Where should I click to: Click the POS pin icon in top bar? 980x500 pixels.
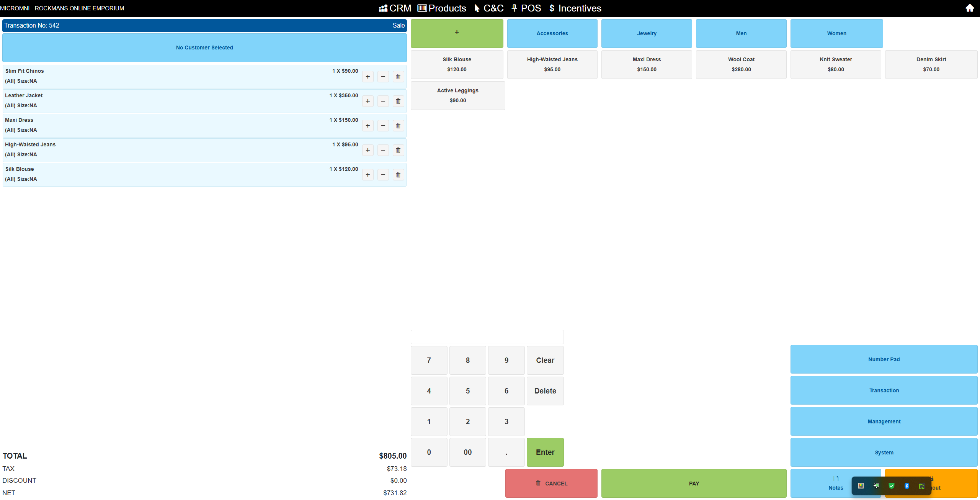click(514, 8)
